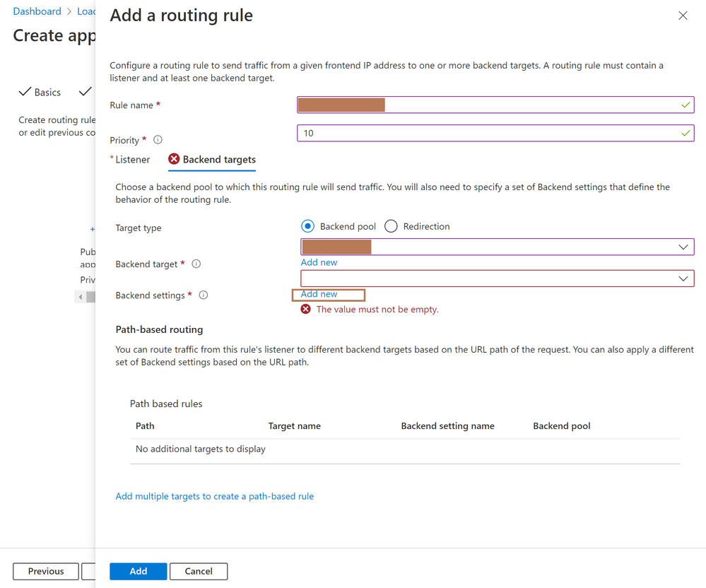Click the Path column header
This screenshot has width=706, height=588.
[x=145, y=426]
